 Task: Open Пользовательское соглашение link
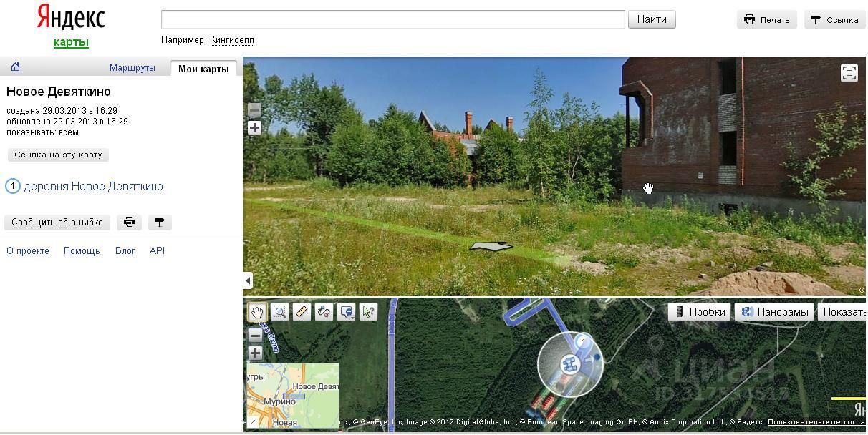(x=816, y=422)
